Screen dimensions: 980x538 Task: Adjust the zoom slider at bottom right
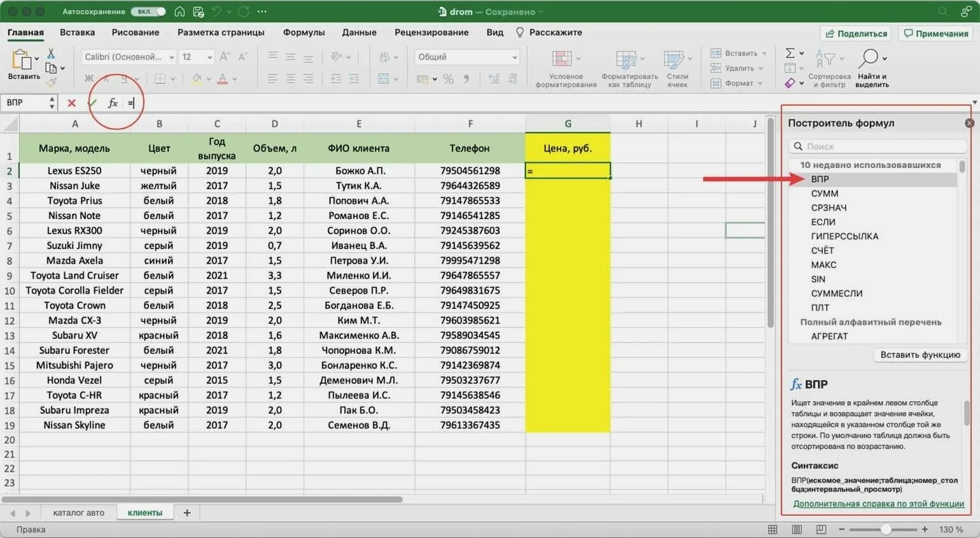pos(885,528)
